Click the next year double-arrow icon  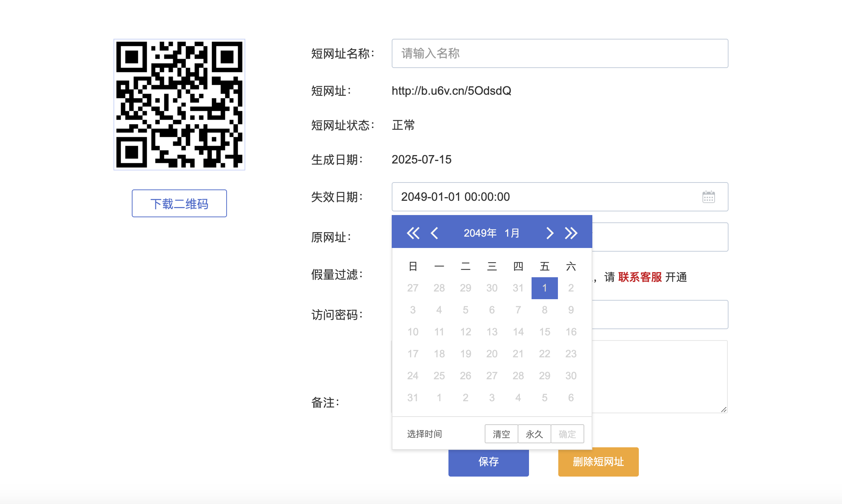571,233
